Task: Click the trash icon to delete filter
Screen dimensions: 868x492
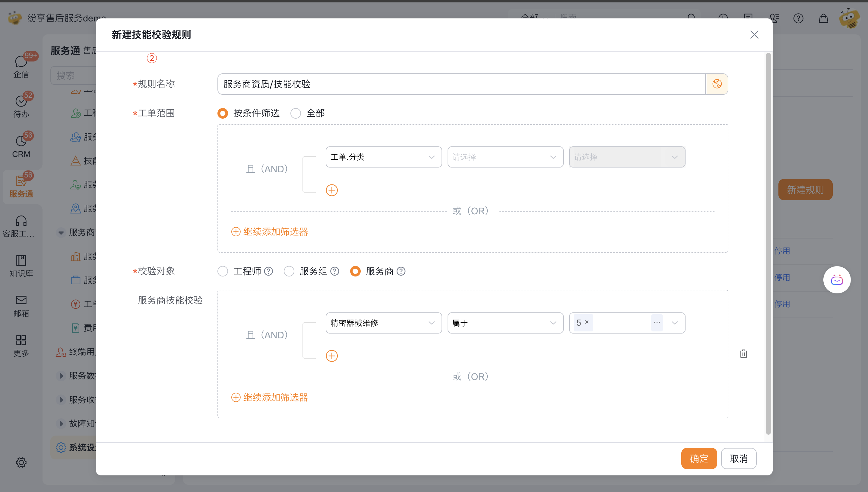Action: point(743,353)
